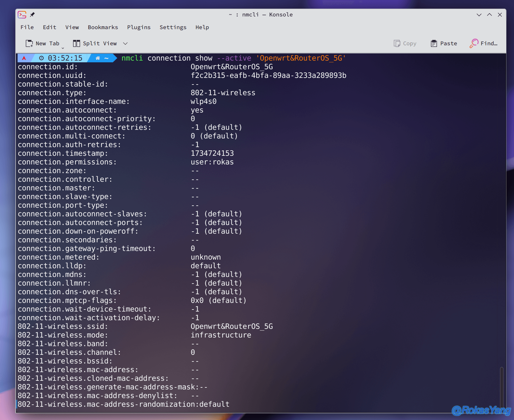The height and width of the screenshot is (420, 514).
Task: Click the Copy icon
Action: click(397, 44)
